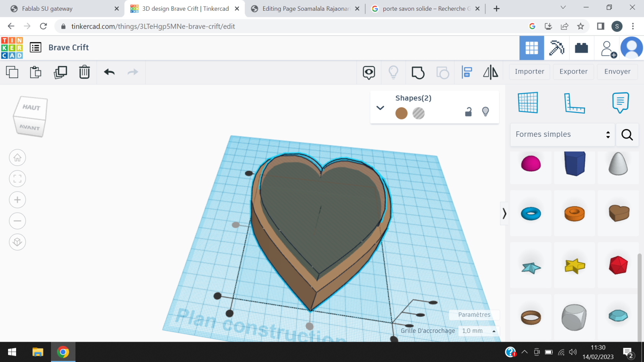
Task: Collapse the Shapes(2) inspector panel
Action: click(x=380, y=108)
